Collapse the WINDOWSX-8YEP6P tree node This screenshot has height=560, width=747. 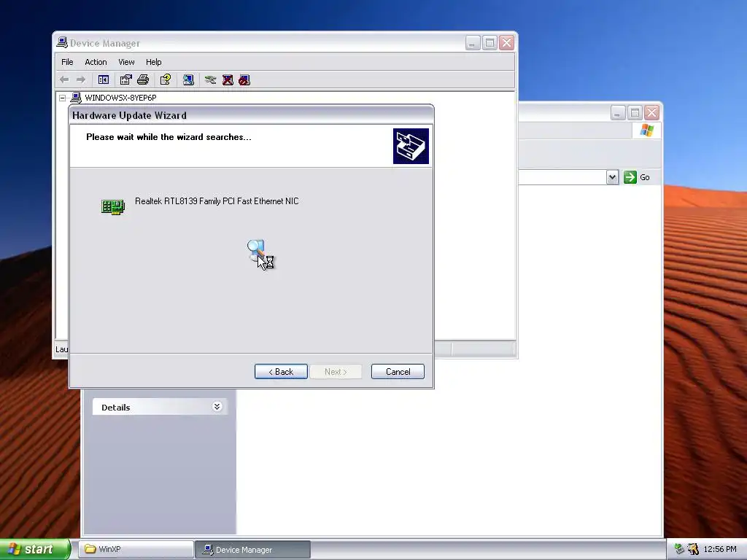(63, 98)
